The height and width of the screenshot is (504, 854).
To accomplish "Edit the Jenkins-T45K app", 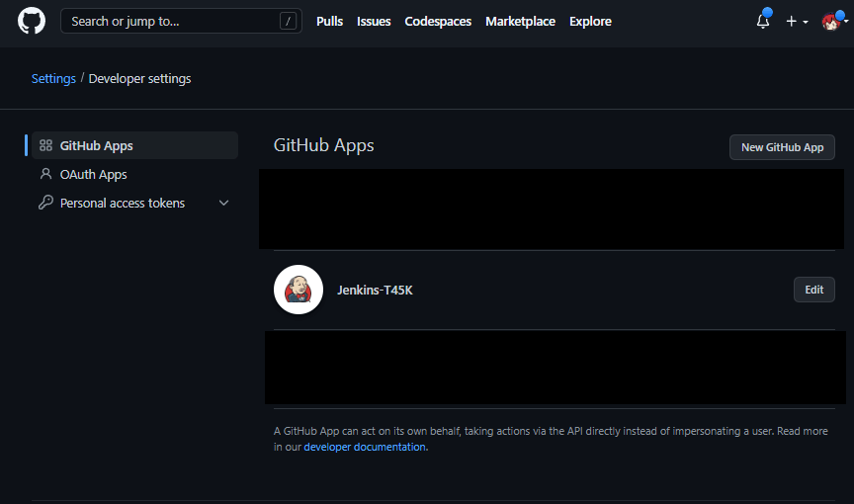I will pyautogui.click(x=813, y=290).
